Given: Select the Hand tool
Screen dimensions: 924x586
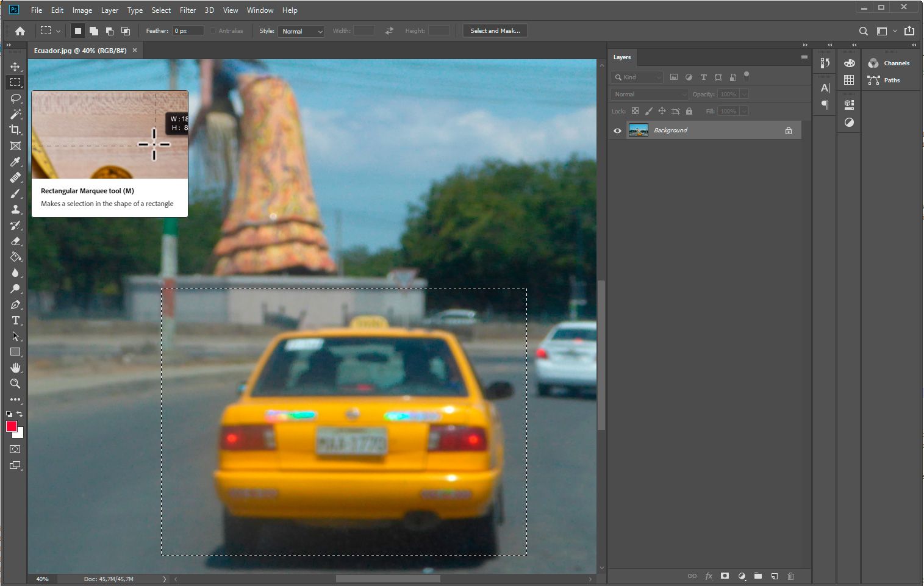Looking at the screenshot, I should pyautogui.click(x=15, y=368).
